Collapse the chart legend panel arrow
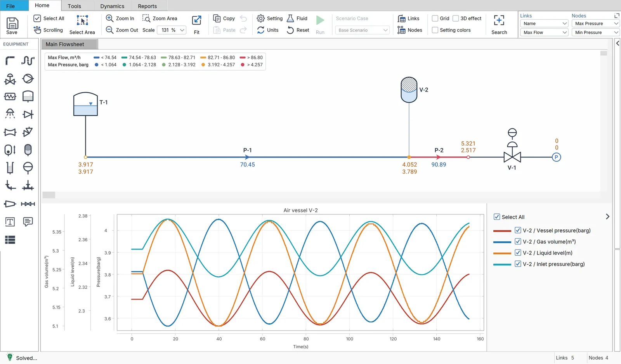Image resolution: width=621 pixels, height=364 pixels. pyautogui.click(x=607, y=217)
